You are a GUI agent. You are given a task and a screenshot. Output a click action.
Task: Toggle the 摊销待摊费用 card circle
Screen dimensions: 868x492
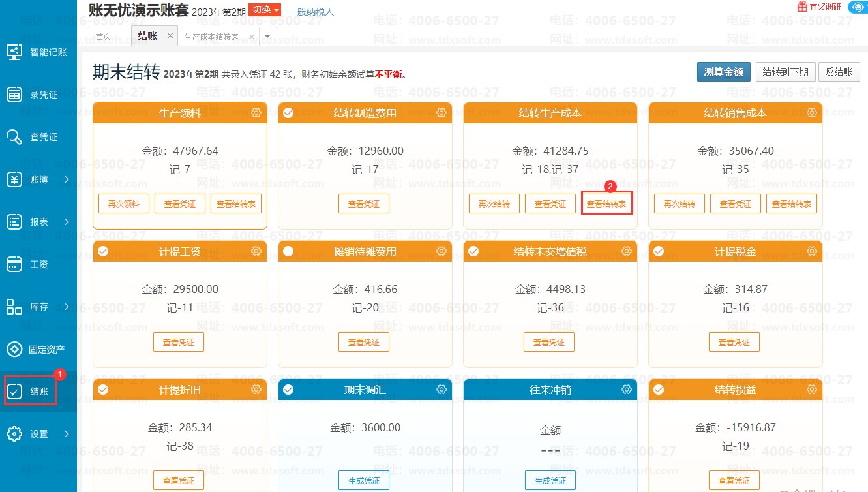(x=288, y=251)
